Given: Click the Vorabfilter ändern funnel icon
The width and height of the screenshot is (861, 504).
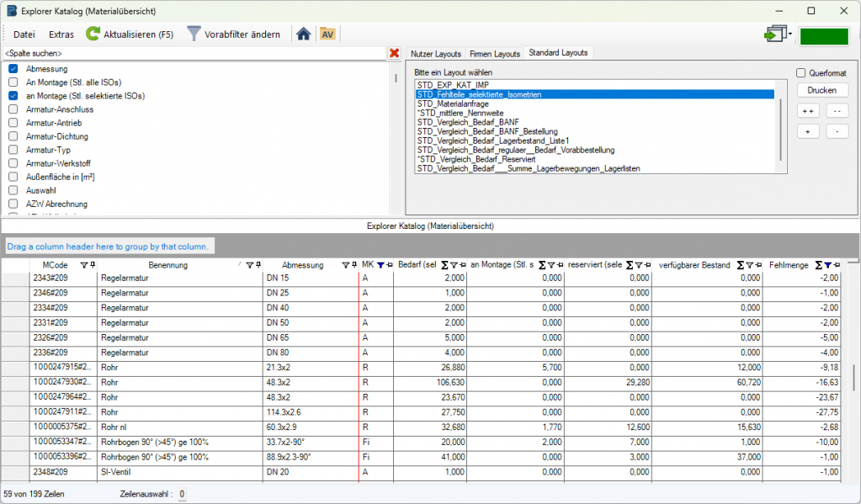Looking at the screenshot, I should point(194,34).
